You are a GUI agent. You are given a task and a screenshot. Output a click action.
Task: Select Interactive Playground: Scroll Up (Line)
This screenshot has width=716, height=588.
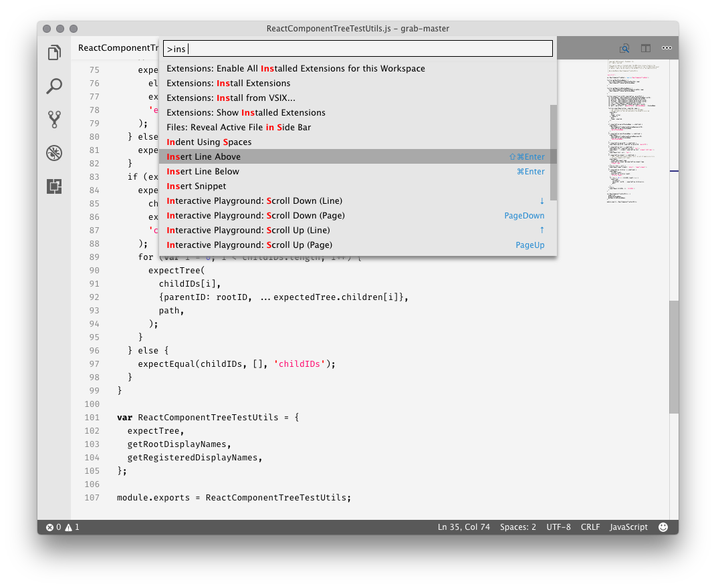354,230
